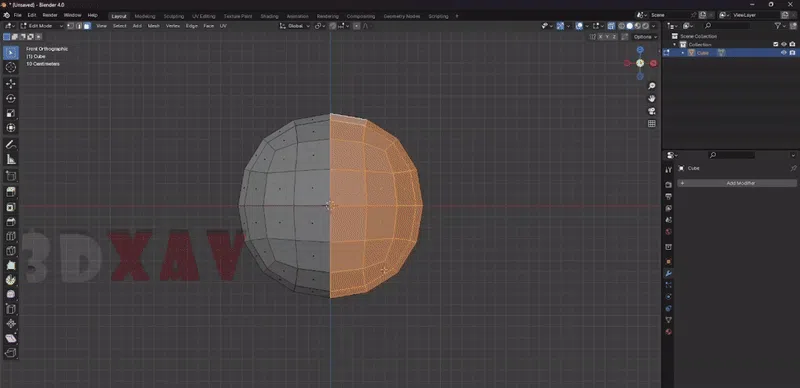
Task: Choose the Annotate pencil tool
Action: [x=11, y=144]
